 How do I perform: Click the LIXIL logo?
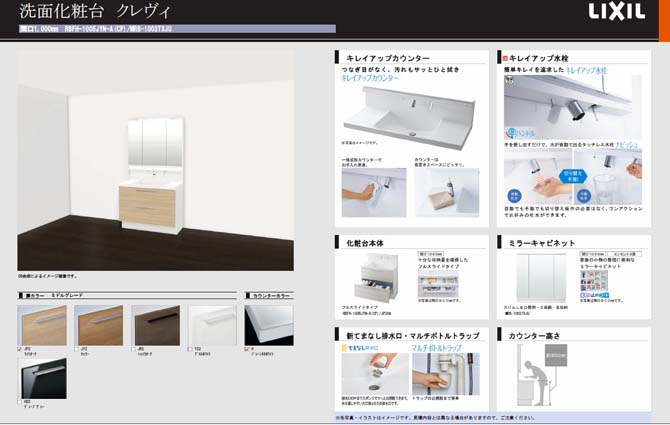point(617,12)
